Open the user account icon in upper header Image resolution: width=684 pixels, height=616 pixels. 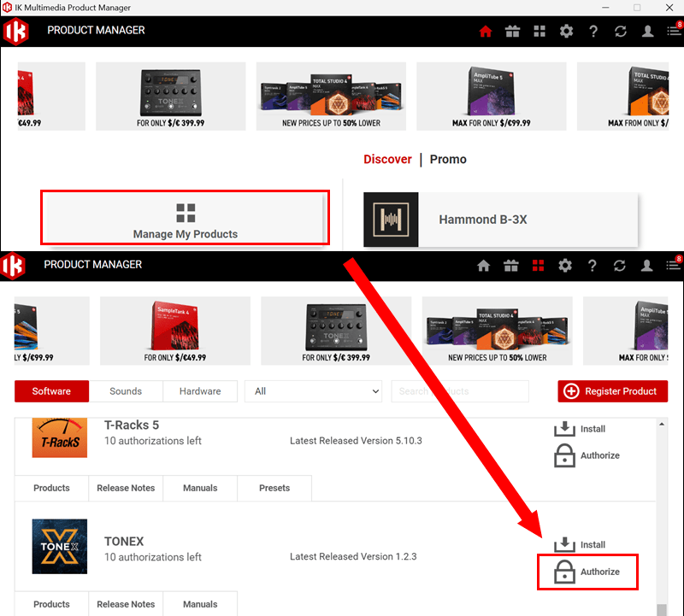(x=647, y=31)
